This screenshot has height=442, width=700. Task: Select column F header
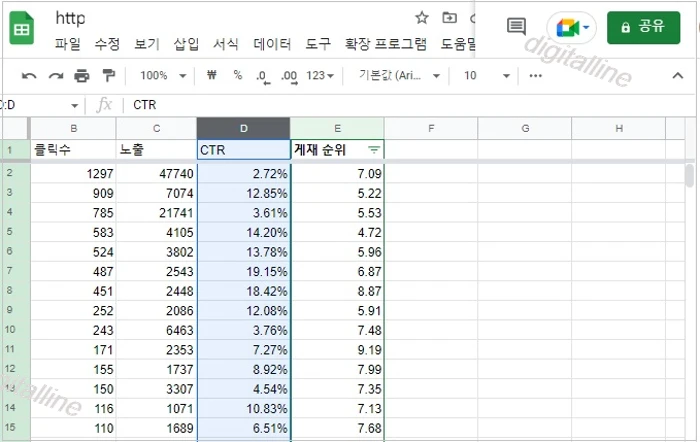pos(431,129)
